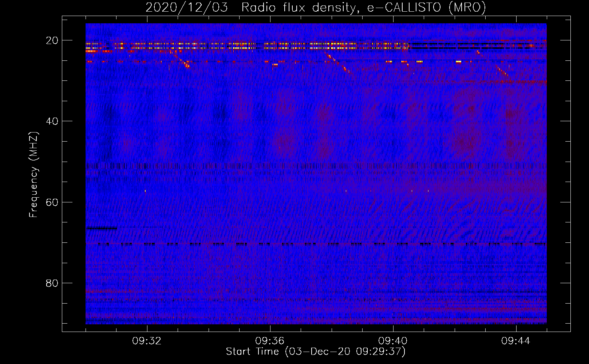Click the 'Frequency (MHZ)' axis label

(x=33, y=175)
